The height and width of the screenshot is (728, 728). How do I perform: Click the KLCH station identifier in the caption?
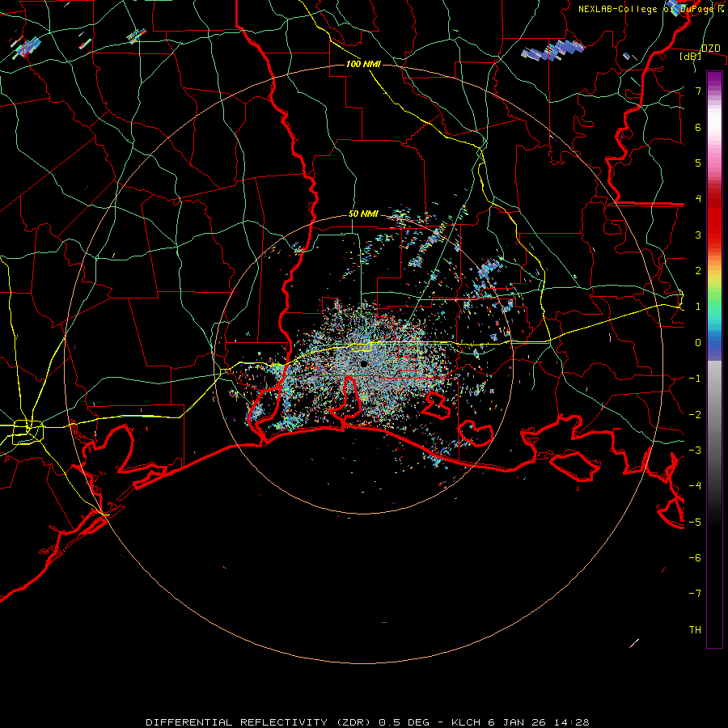(468, 722)
